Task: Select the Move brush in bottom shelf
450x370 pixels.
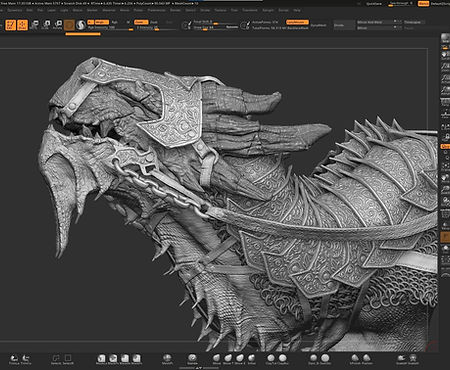Action: [217, 359]
